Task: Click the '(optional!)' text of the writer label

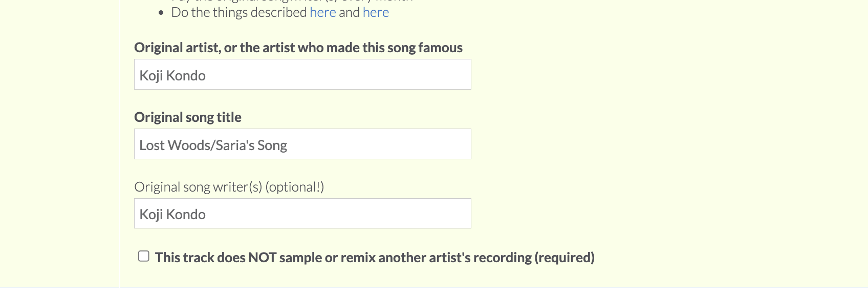Action: click(x=294, y=187)
